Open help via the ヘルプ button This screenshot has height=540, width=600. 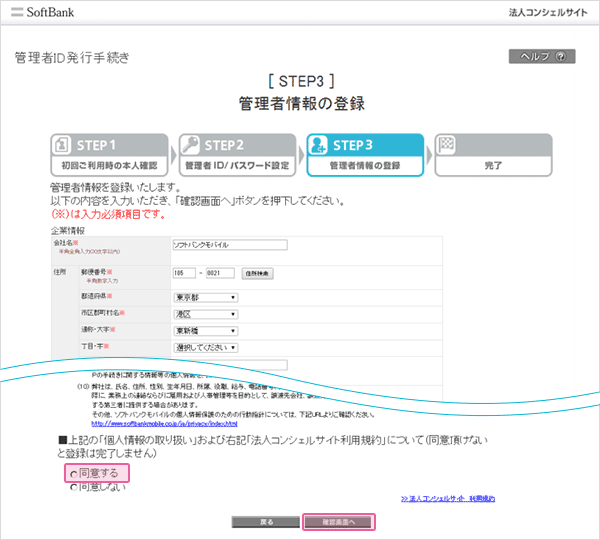[542, 57]
